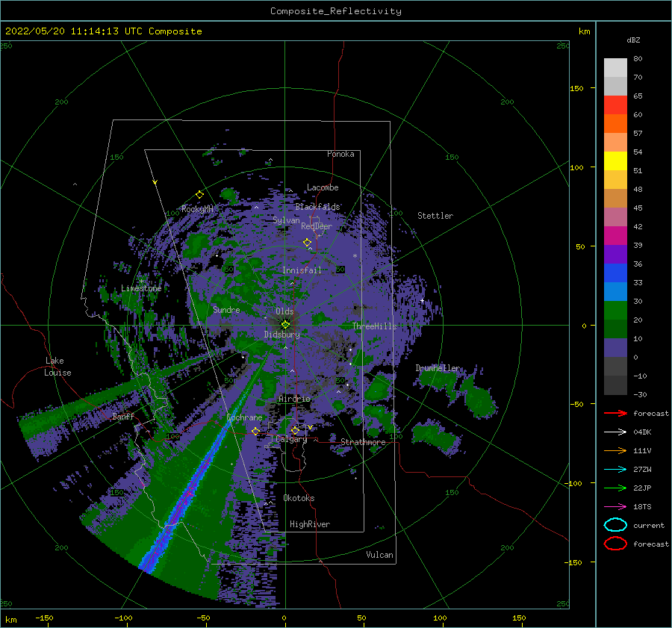672x628 pixels.
Task: Click the RockyMH label
Action: [197, 209]
